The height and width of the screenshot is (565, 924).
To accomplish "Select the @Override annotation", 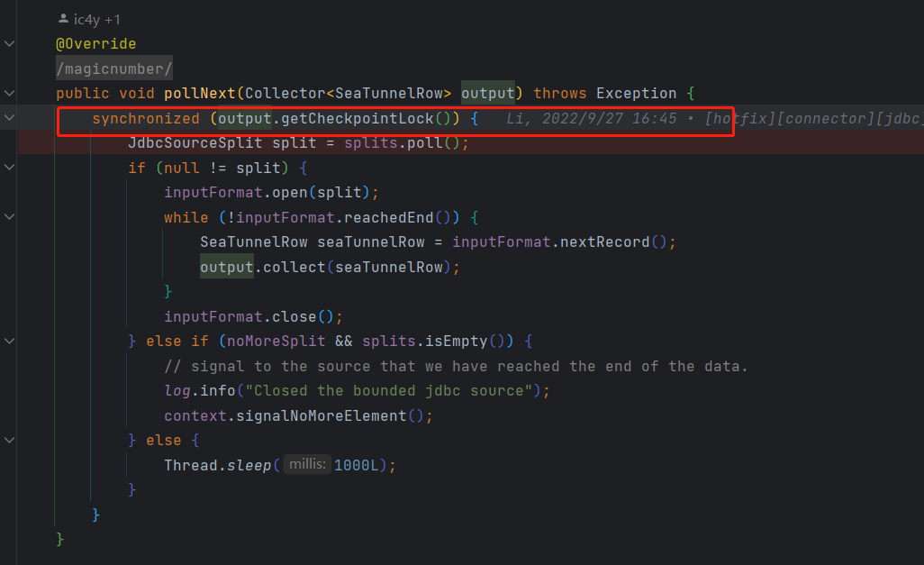I will (95, 42).
